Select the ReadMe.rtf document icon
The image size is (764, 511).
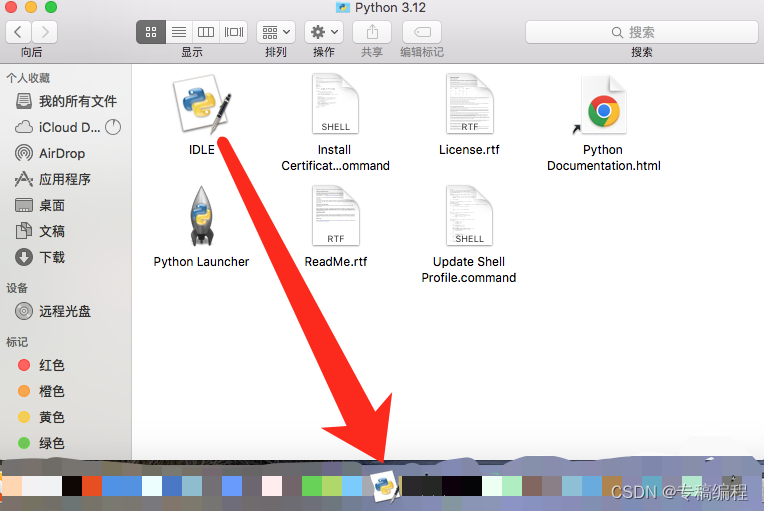pos(336,215)
